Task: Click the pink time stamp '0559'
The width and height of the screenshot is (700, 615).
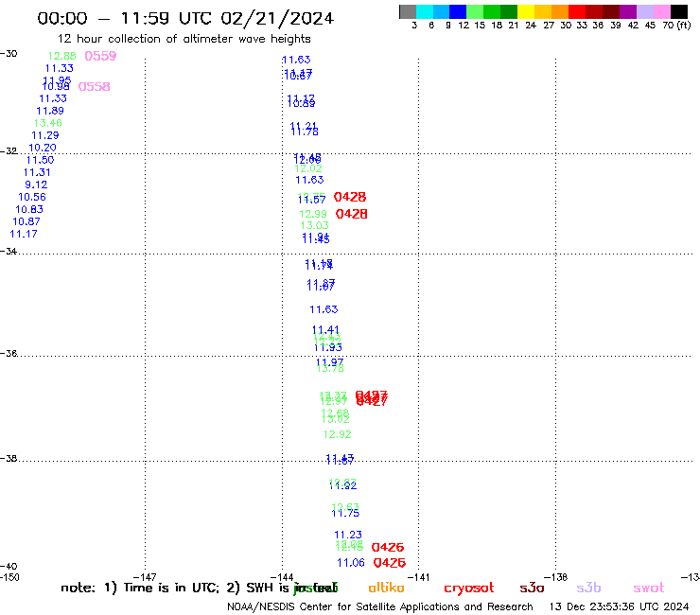Action: (100, 56)
